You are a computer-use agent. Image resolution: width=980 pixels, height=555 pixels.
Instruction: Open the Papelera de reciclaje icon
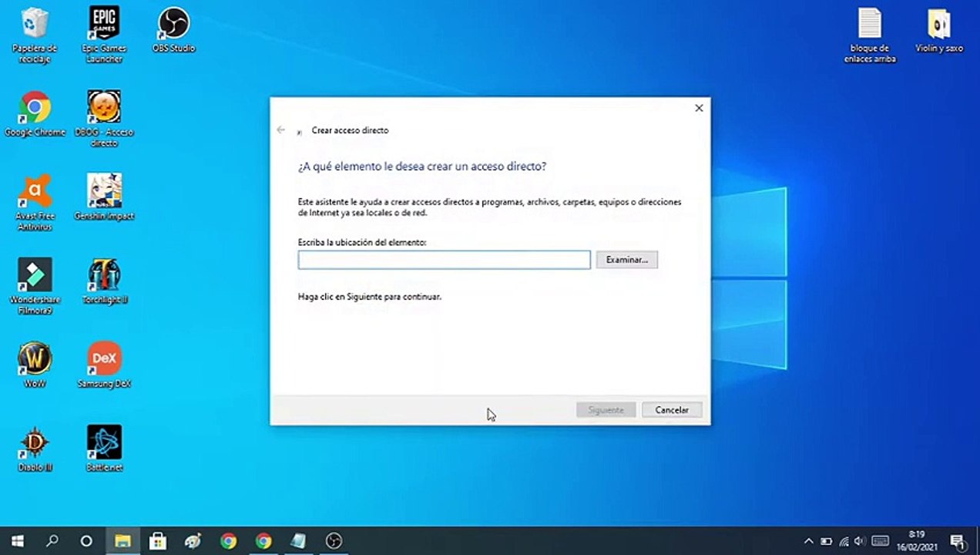[35, 35]
